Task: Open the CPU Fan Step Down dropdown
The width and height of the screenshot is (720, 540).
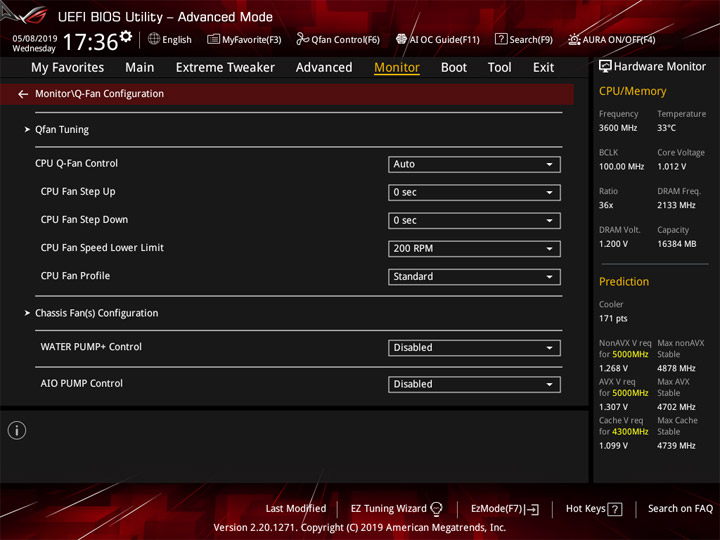Action: coord(474,220)
